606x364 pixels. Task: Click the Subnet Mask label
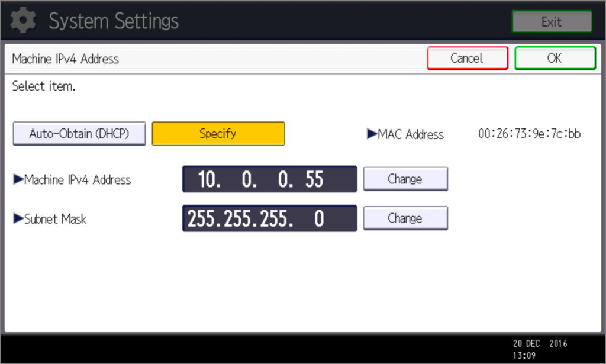(x=55, y=219)
